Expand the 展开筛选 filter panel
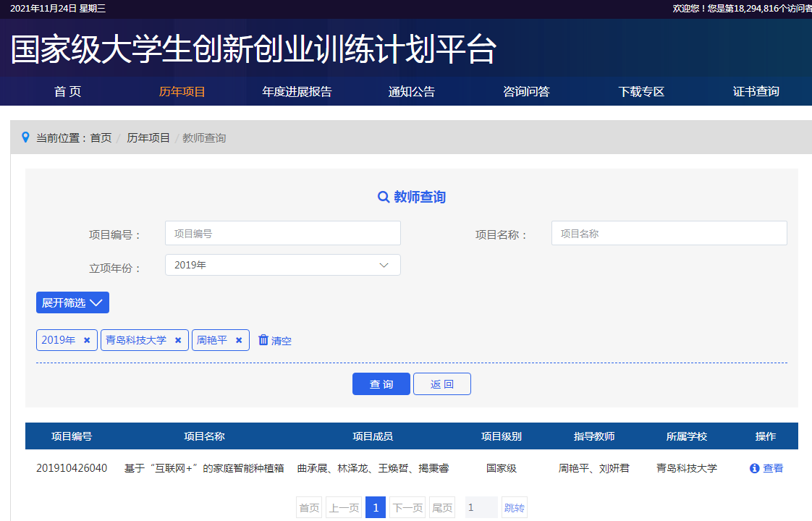Viewport: 812px width, 521px height. (x=72, y=302)
